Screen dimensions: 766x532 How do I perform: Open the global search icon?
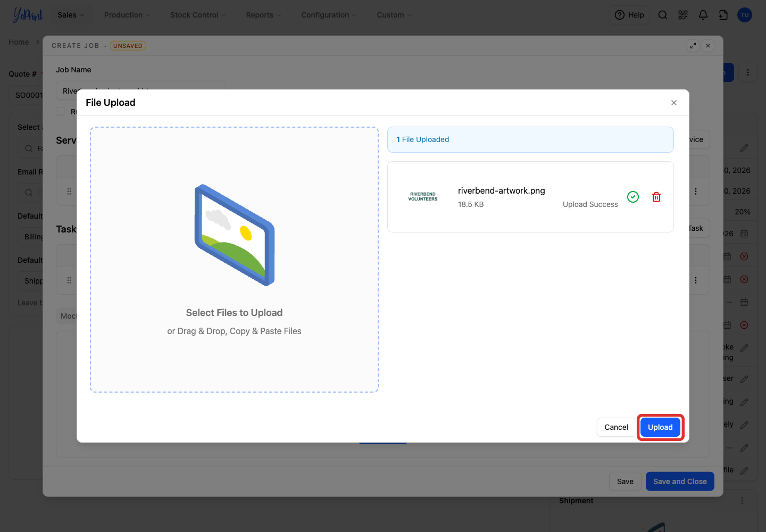tap(663, 15)
